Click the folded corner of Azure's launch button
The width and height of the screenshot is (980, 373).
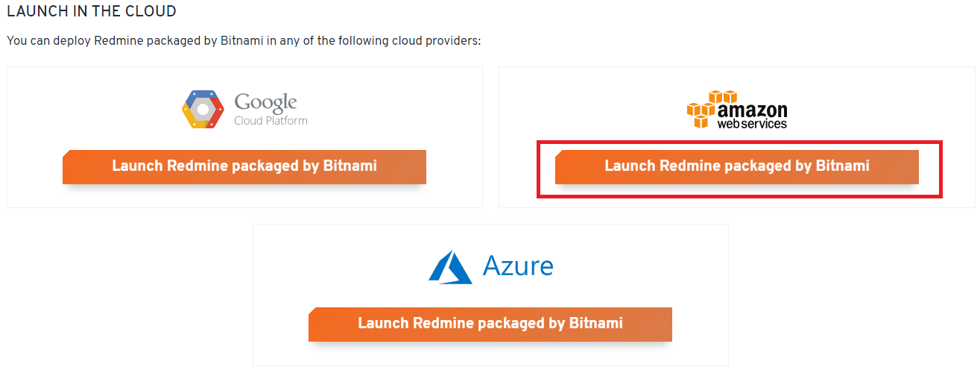click(312, 311)
